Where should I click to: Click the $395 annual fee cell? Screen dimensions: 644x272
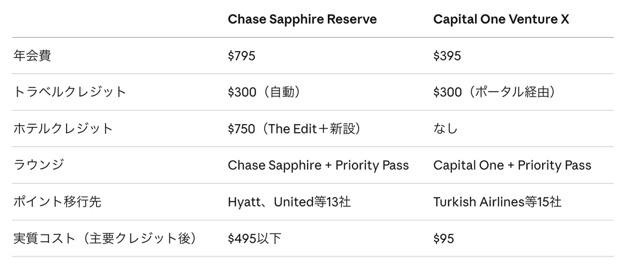click(x=447, y=56)
